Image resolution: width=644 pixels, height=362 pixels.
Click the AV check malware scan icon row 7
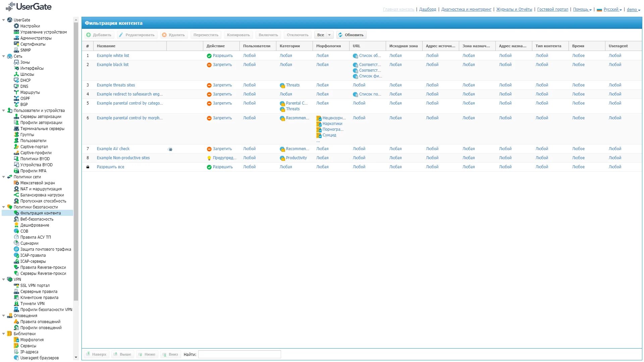[170, 149]
